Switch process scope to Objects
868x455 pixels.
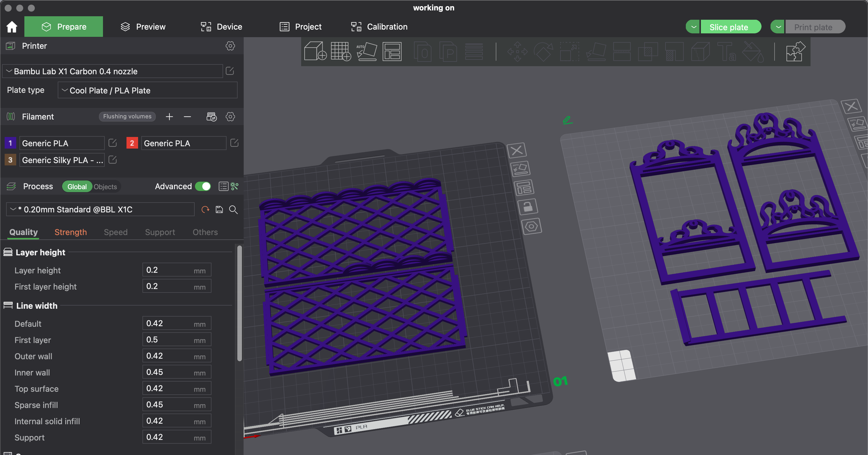coord(105,187)
